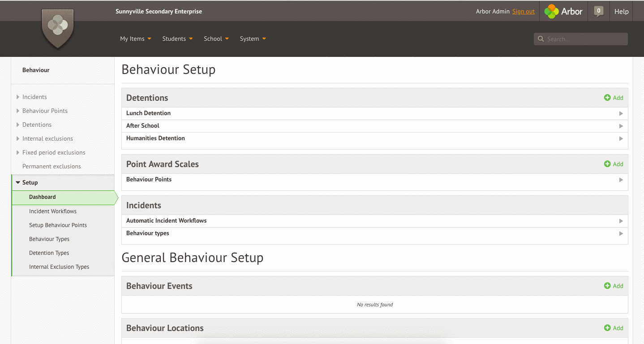Open the notifications speech bubble icon

(598, 11)
